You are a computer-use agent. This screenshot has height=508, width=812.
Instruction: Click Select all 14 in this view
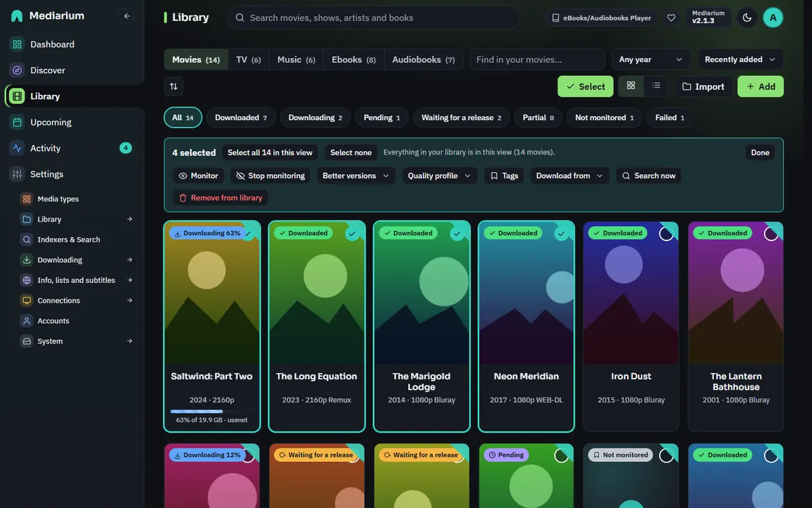[x=270, y=152]
